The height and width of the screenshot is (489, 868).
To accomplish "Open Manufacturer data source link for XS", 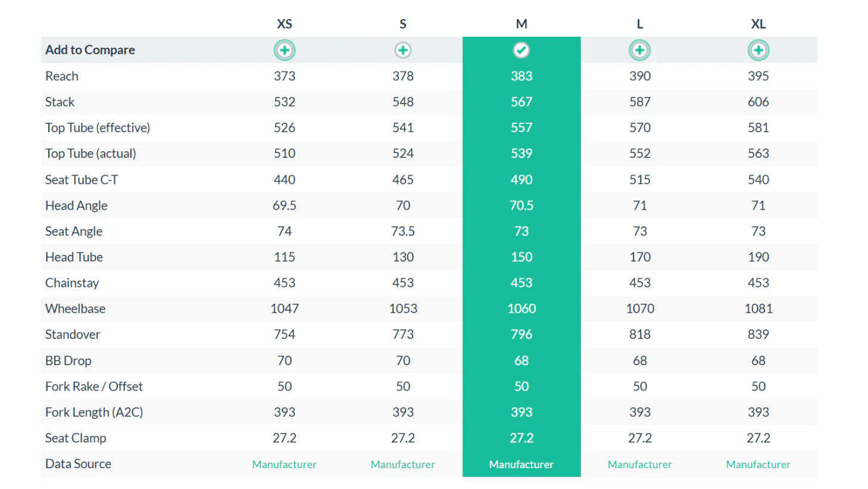I will 285,465.
